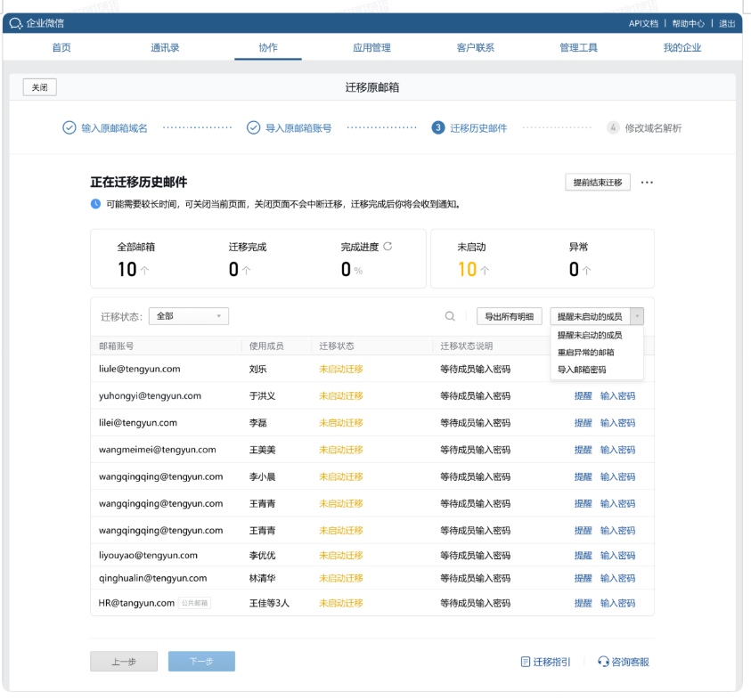Open the more options ... icon beside 提前结束迁移
751x700 pixels.
646,182
